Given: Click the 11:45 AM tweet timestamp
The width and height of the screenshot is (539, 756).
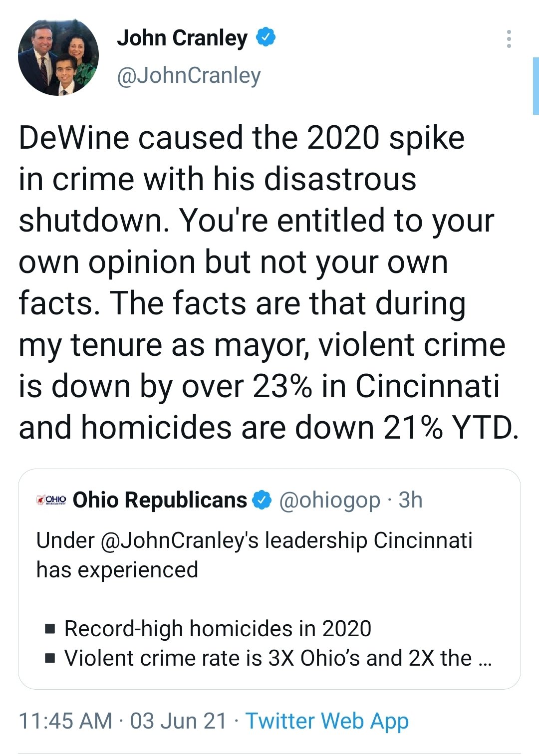Looking at the screenshot, I should pyautogui.click(x=65, y=721).
